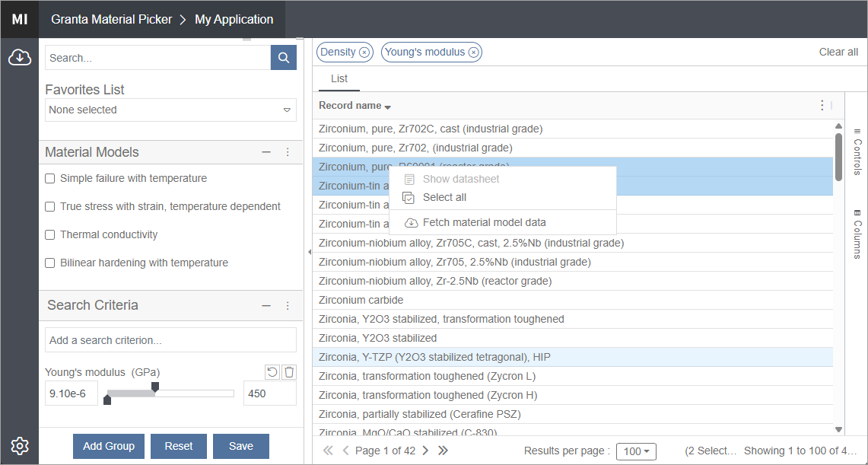868x465 pixels.
Task: Delete Young's modulus criterion with trash icon
Action: click(289, 372)
